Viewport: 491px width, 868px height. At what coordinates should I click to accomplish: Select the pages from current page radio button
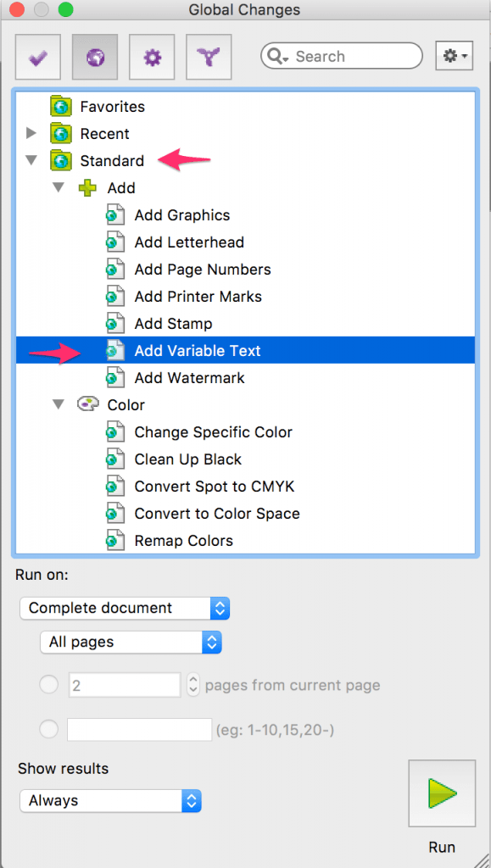[x=49, y=684]
